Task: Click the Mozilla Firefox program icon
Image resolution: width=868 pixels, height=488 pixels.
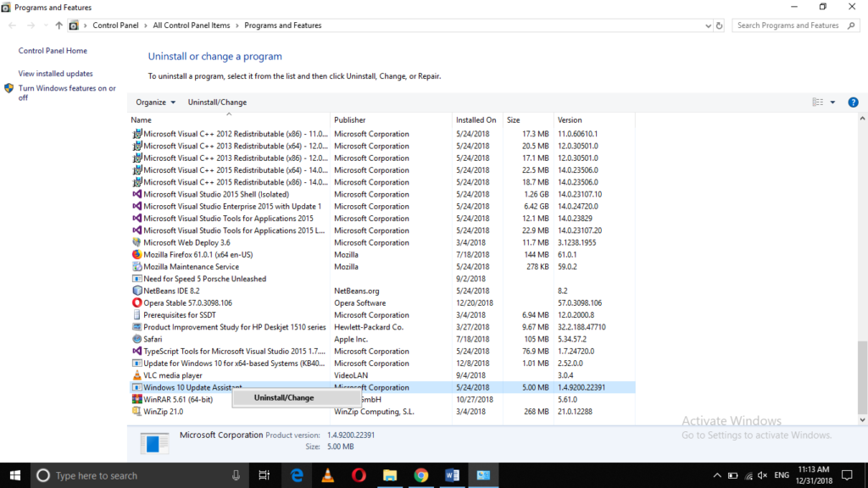Action: point(136,254)
